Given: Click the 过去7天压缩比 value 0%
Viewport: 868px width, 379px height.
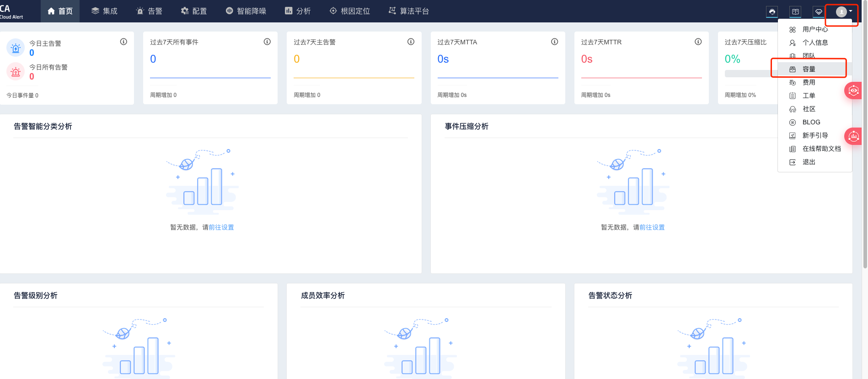Looking at the screenshot, I should [733, 59].
